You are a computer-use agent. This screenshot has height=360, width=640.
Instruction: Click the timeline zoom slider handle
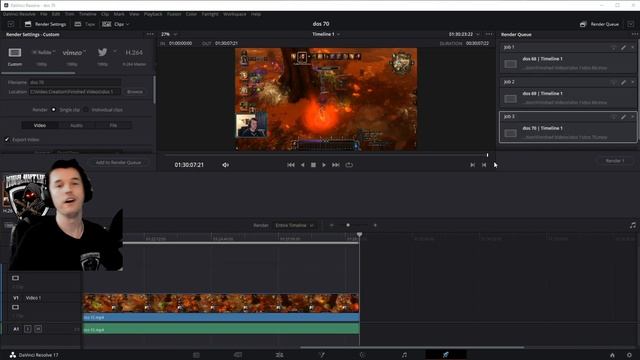(x=348, y=225)
